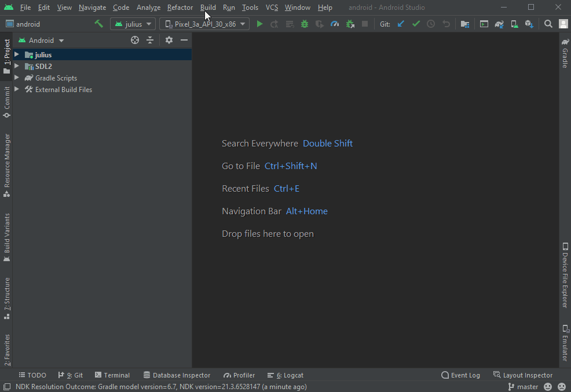Open the Database Inspector tool window
571x392 pixels.
[x=177, y=375]
